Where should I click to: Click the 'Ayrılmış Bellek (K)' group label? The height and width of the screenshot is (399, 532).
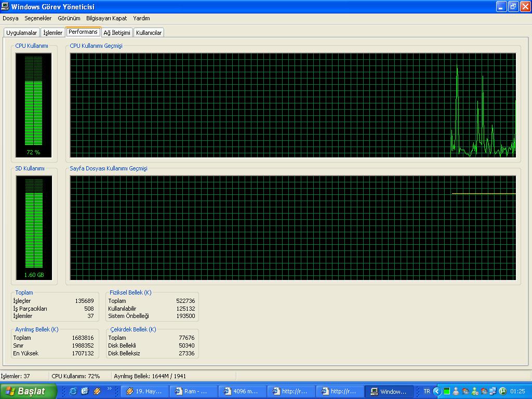point(37,329)
